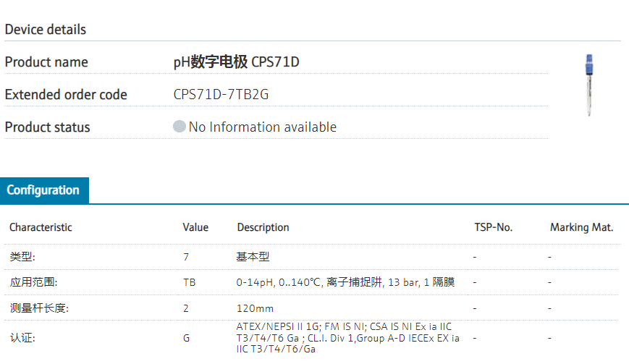Select the 类型 characteristic row label
The height and width of the screenshot is (364, 629).
pos(22,257)
